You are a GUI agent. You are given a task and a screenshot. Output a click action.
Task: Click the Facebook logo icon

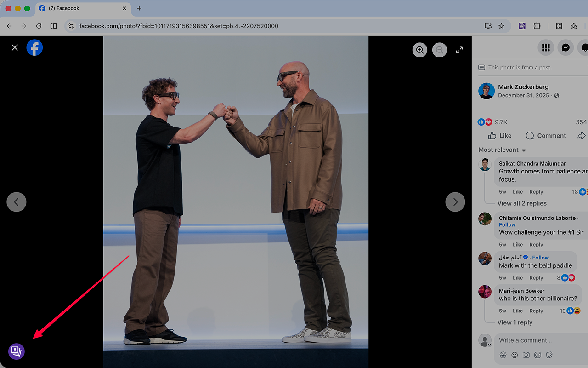point(34,47)
